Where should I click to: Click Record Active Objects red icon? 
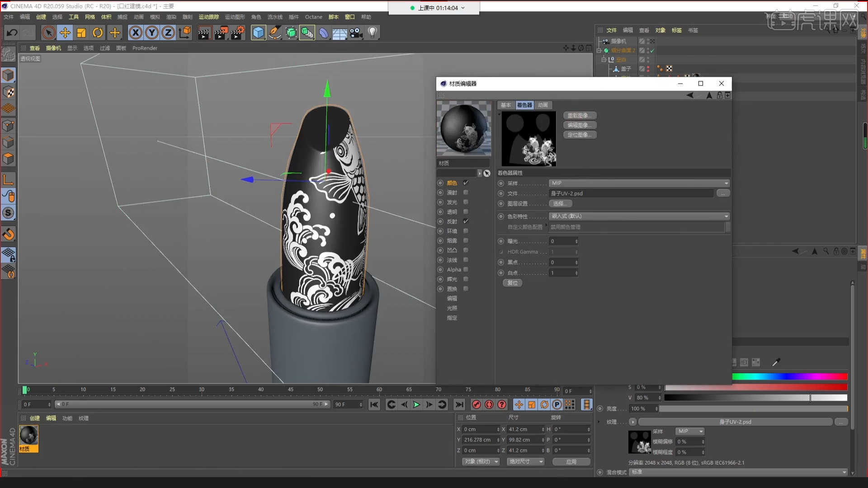(476, 404)
